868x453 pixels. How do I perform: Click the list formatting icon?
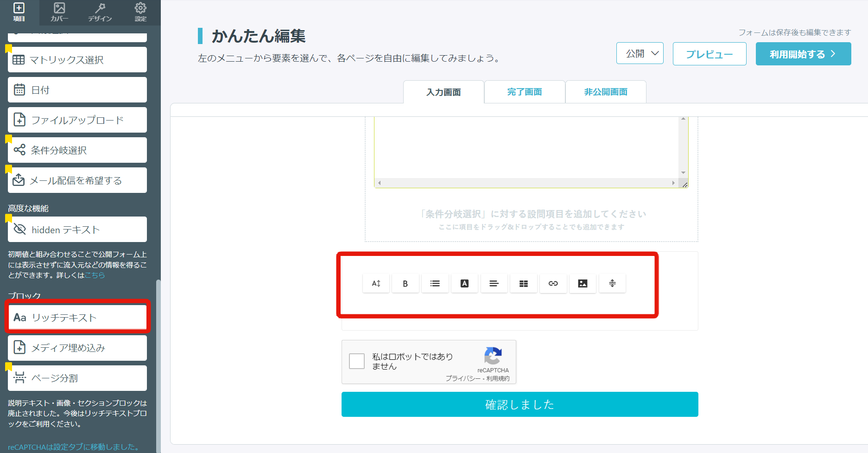point(435,283)
